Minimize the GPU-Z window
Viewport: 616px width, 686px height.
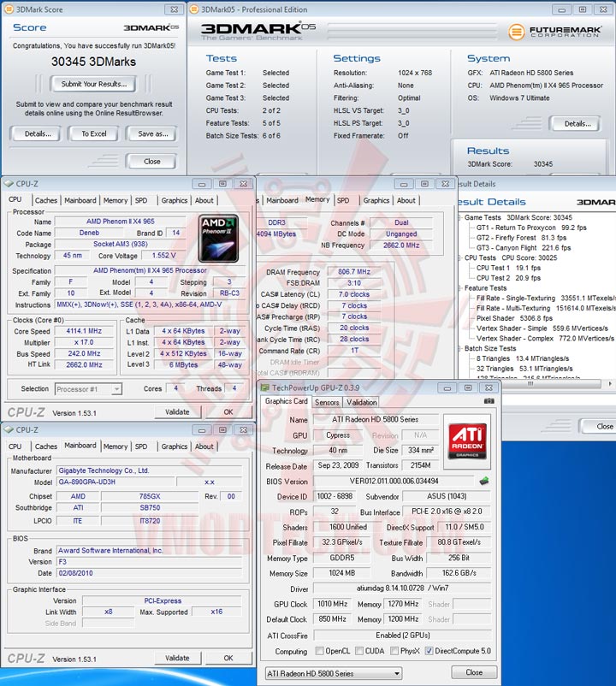pos(447,387)
